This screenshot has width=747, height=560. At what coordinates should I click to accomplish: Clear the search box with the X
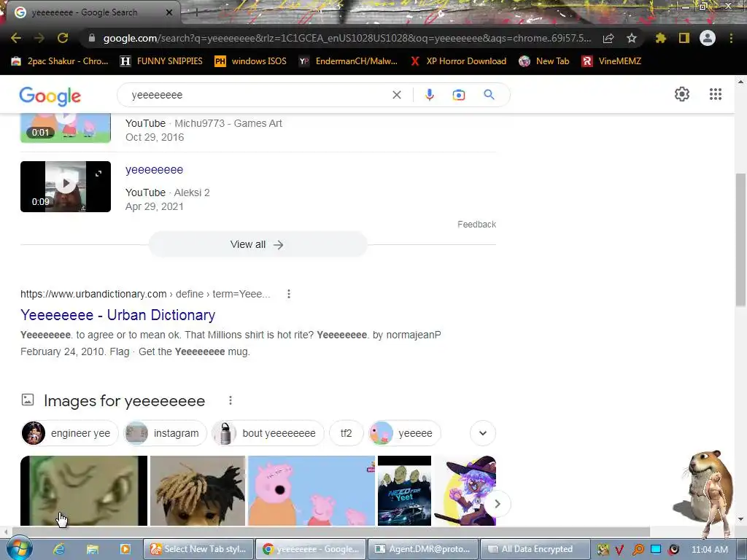tap(396, 95)
